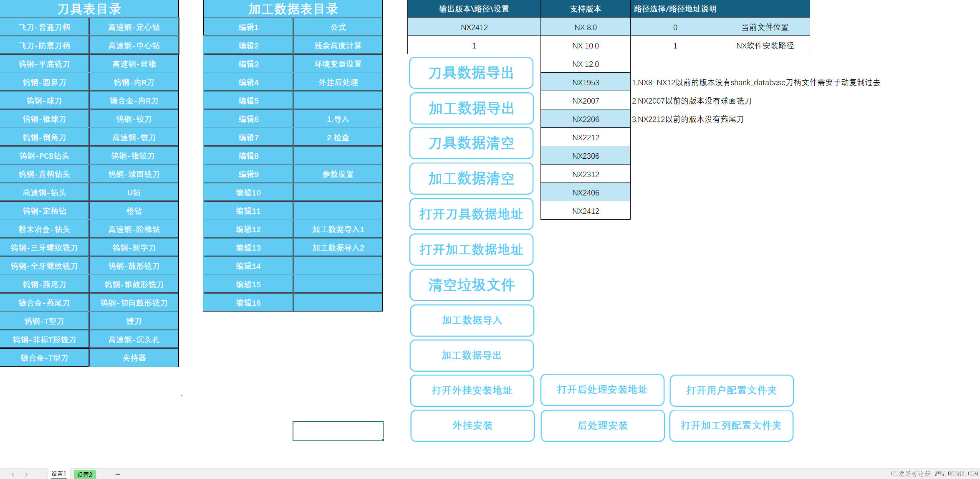Open the 夹持器 tool table entry

pyautogui.click(x=134, y=358)
